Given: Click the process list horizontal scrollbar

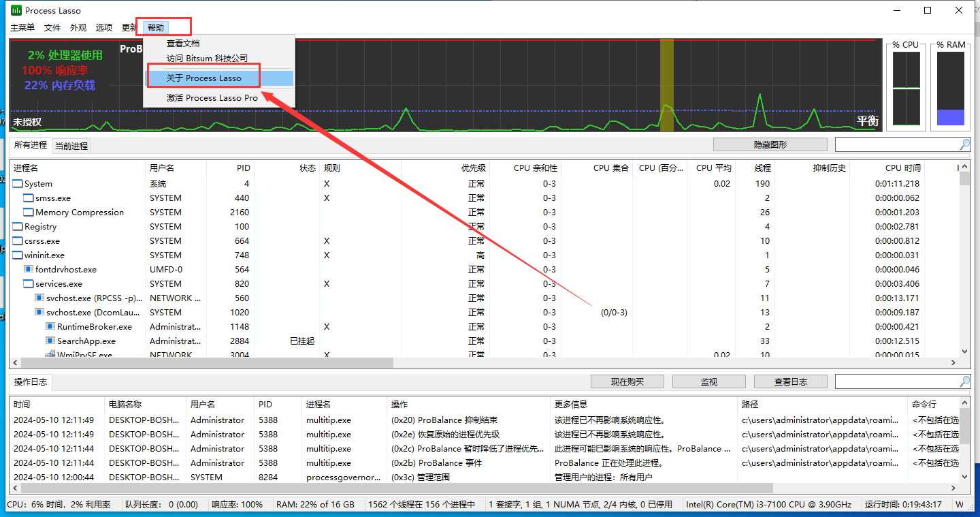Looking at the screenshot, I should pyautogui.click(x=204, y=363).
